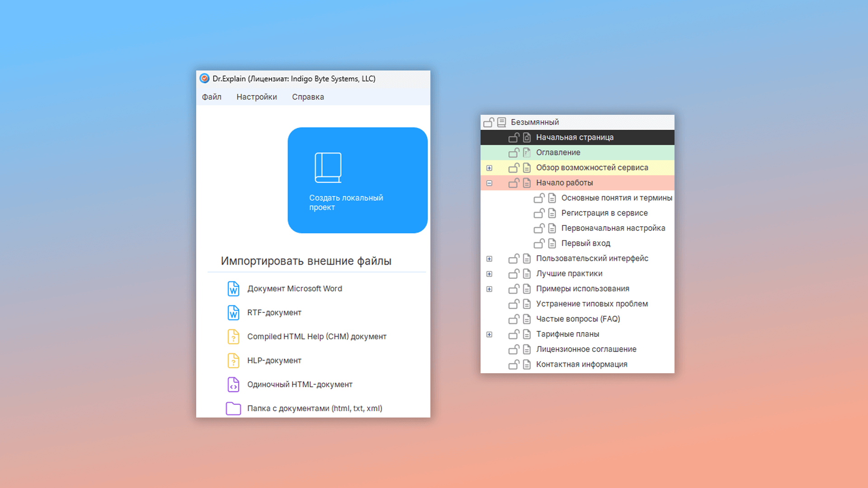Expand the Тарифные планы node
The image size is (868, 488).
pyautogui.click(x=489, y=334)
